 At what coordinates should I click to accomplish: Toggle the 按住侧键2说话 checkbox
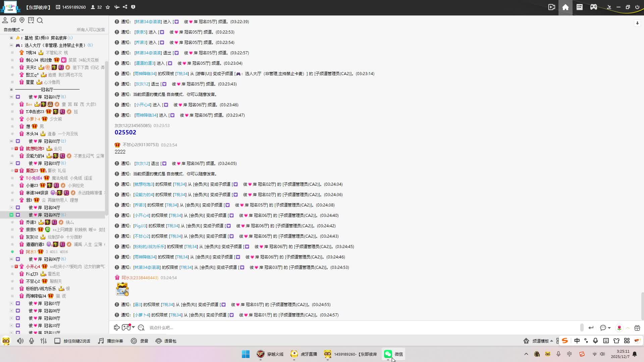(57, 341)
